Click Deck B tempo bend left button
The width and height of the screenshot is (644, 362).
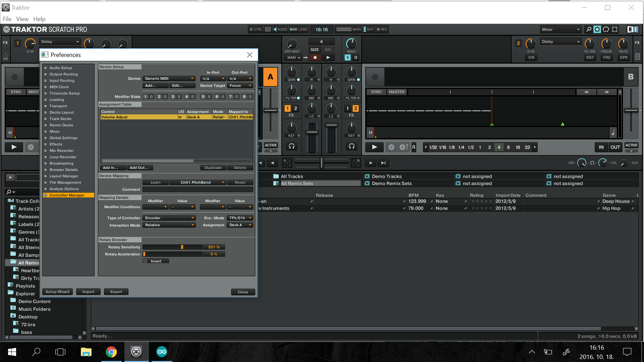[x=586, y=92]
